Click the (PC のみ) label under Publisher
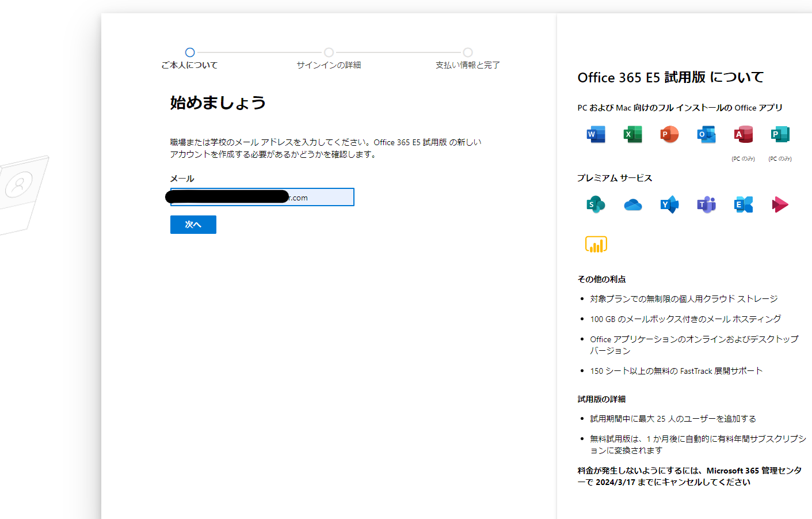812x519 pixels. click(780, 158)
